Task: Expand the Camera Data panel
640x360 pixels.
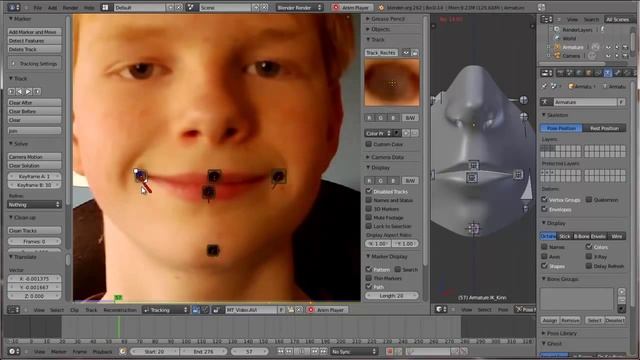Action: pos(368,157)
